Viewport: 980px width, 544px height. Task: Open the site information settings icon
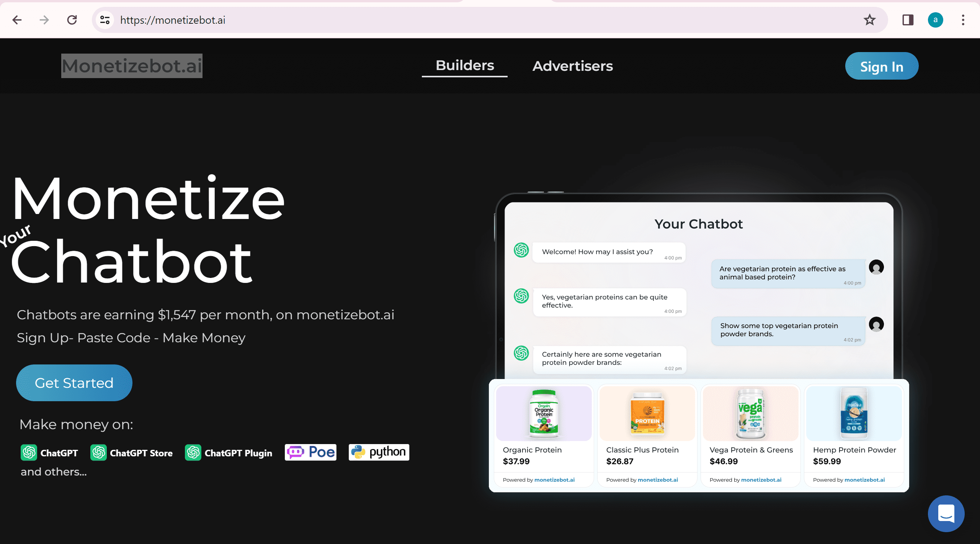point(104,20)
